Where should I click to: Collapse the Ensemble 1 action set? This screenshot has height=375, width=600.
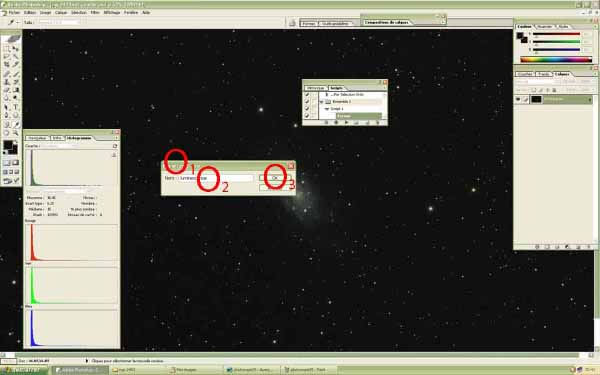point(322,102)
